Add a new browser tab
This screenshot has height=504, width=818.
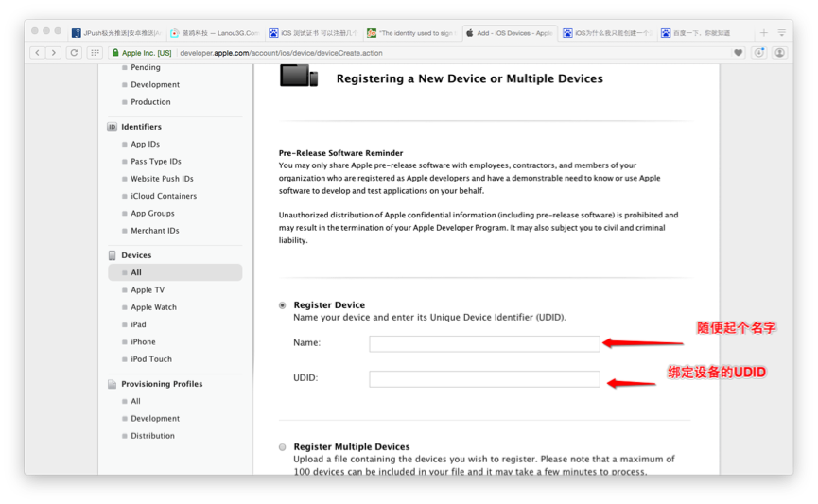[764, 33]
